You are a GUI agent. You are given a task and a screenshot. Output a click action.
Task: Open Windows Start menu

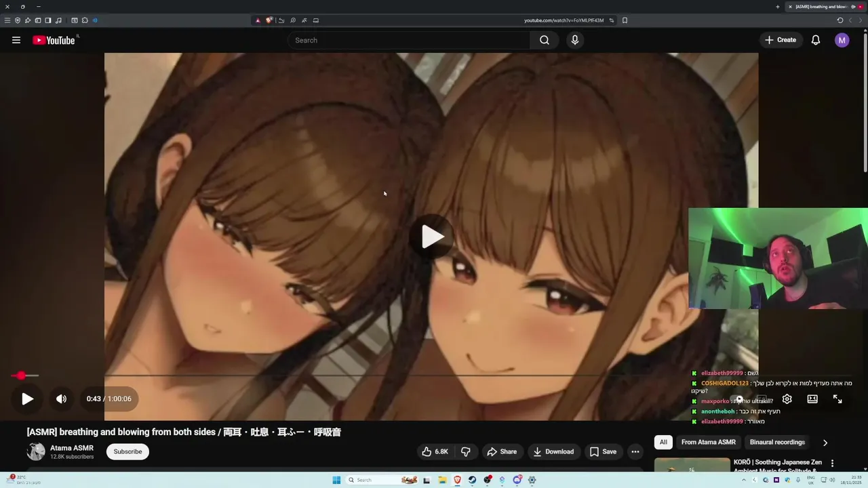click(x=336, y=480)
